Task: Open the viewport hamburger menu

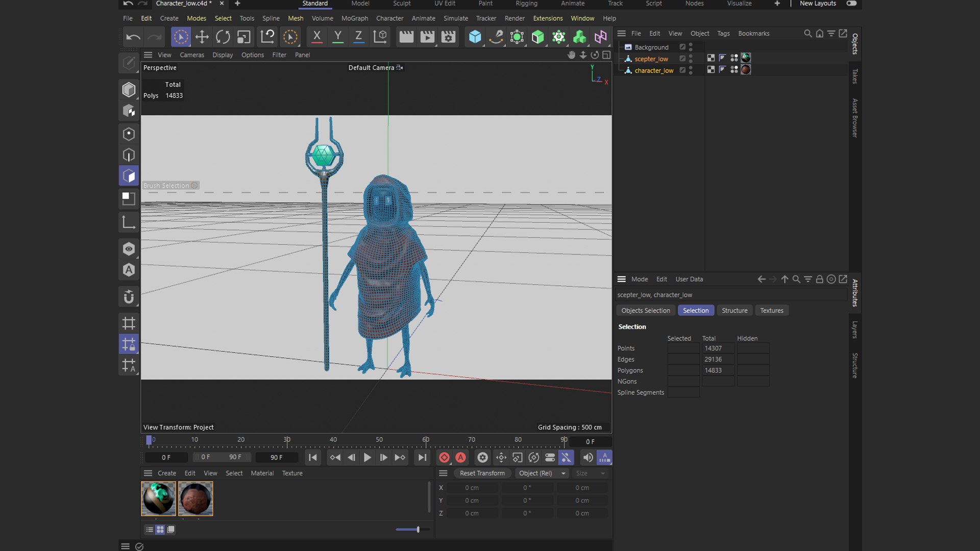Action: [148, 55]
